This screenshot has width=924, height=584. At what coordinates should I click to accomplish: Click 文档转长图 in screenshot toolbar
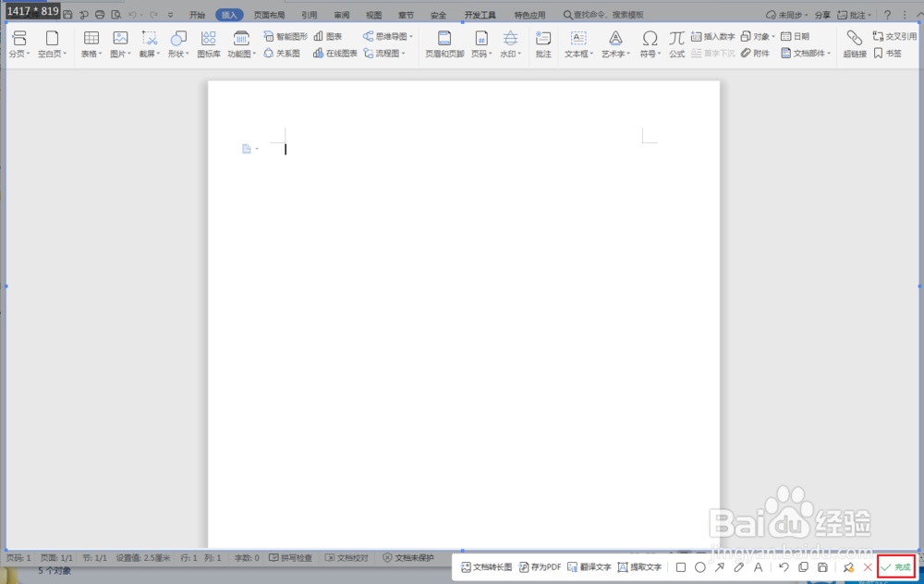(x=487, y=567)
